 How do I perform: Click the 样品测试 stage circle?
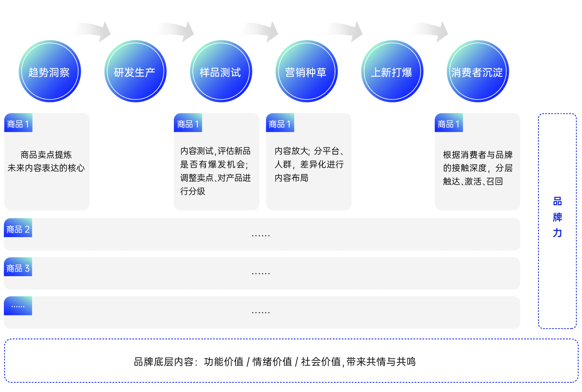[x=221, y=72]
